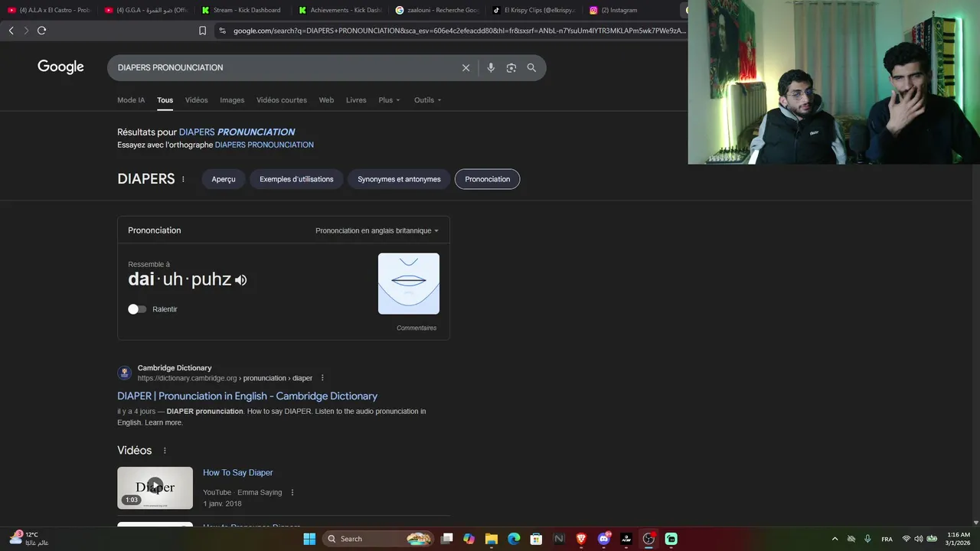Click the browser address bar URL
The height and width of the screenshot is (551, 980).
(459, 31)
